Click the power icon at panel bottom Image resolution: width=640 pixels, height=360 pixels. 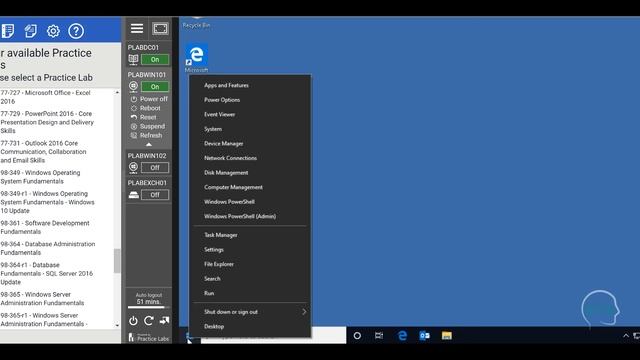[x=133, y=321]
